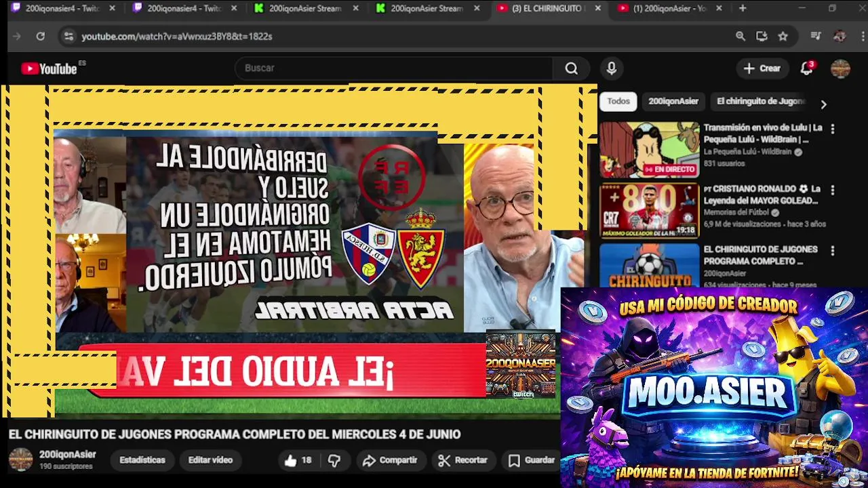Viewport: 868px width, 488px height.
Task: Open the zoom magnifier icon in address bar
Action: 741,37
